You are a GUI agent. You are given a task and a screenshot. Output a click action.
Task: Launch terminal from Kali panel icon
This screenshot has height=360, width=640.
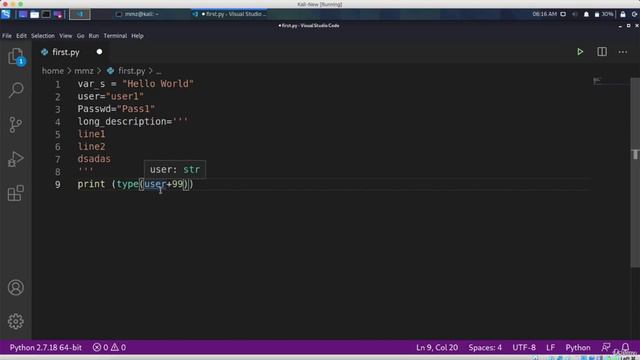[x=46, y=14]
